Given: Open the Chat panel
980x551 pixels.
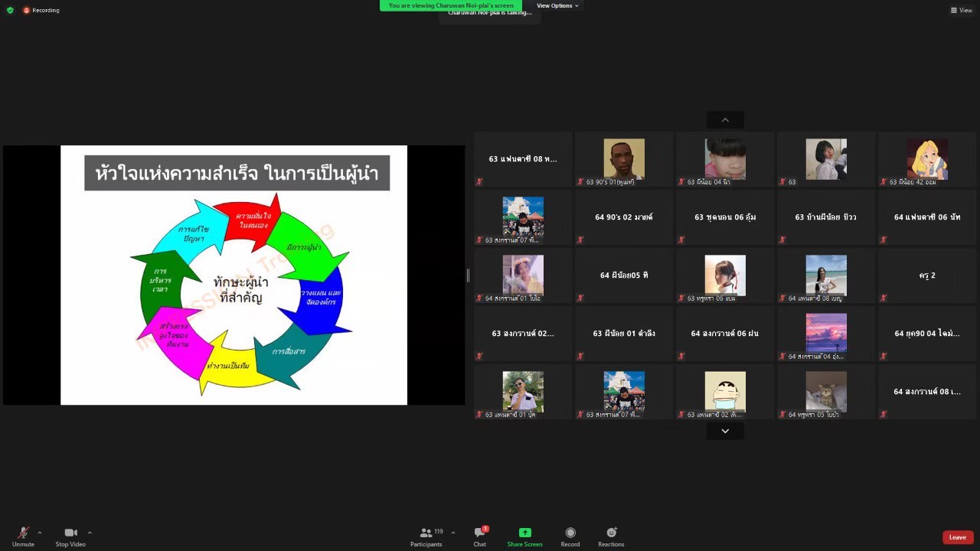Looking at the screenshot, I should pos(479,533).
